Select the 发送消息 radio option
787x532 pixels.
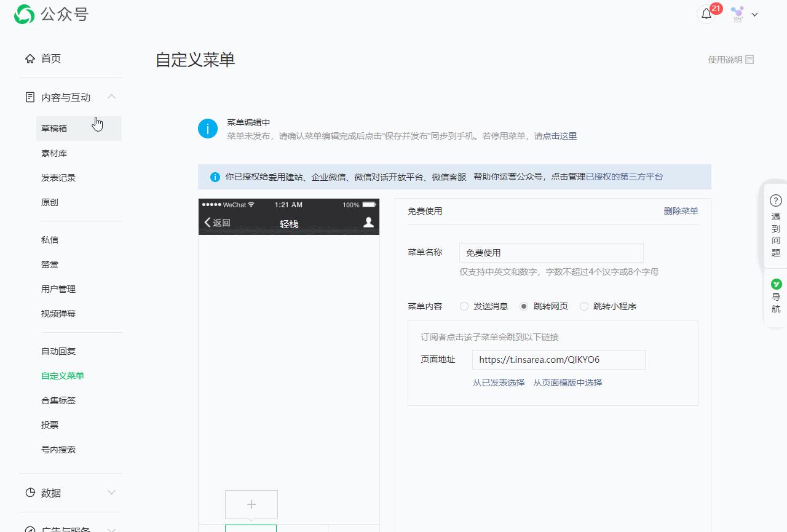[x=464, y=306]
